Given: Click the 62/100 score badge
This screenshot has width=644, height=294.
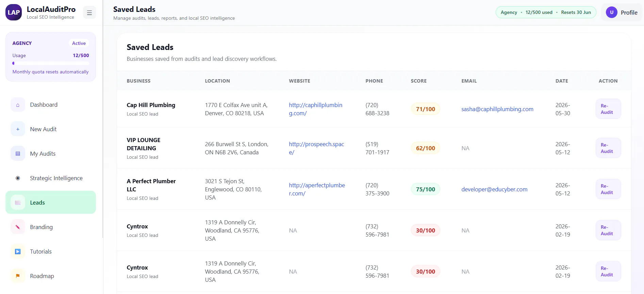Looking at the screenshot, I should tap(425, 148).
